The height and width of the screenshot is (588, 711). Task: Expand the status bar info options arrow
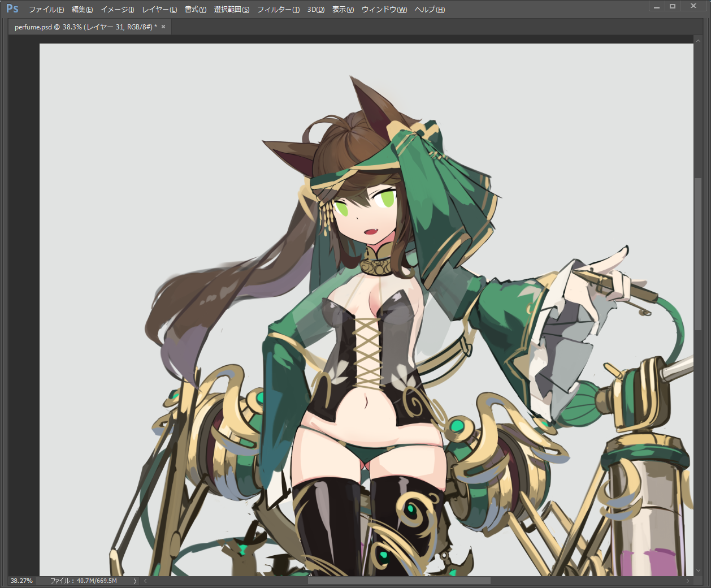[x=135, y=581]
